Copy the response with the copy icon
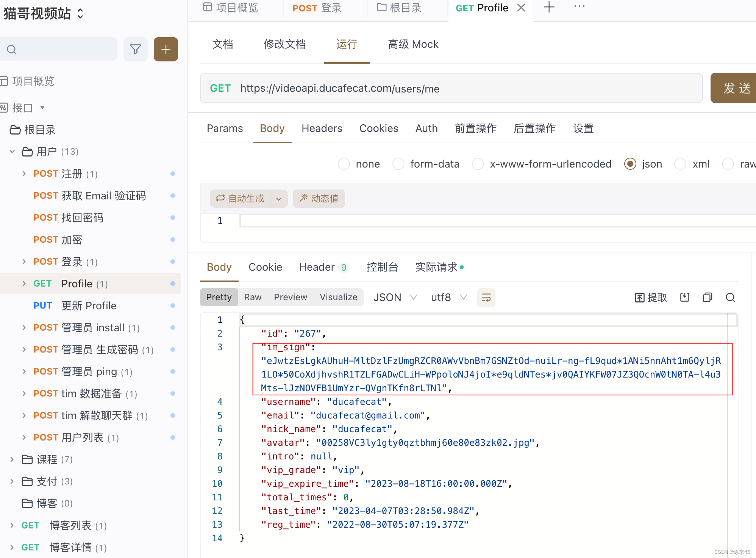This screenshot has height=558, width=756. (708, 297)
